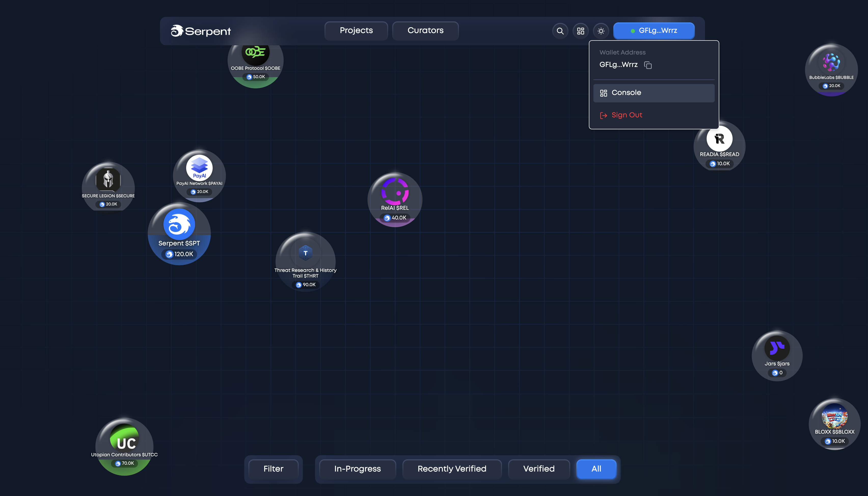This screenshot has width=868, height=496.
Task: Open the grid dashboard icon in header
Action: [x=580, y=31]
